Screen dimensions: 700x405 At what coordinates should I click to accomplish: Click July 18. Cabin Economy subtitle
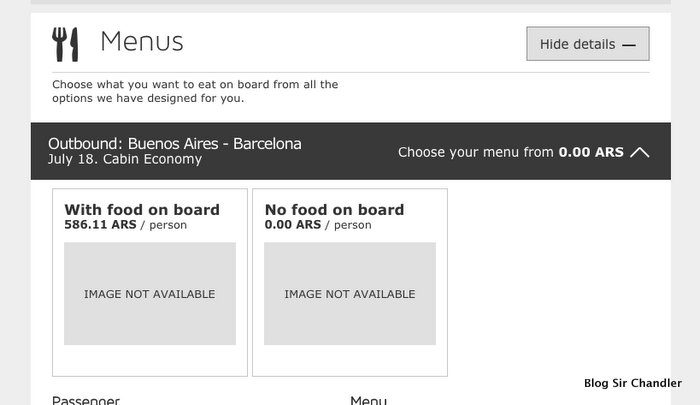(x=125, y=159)
